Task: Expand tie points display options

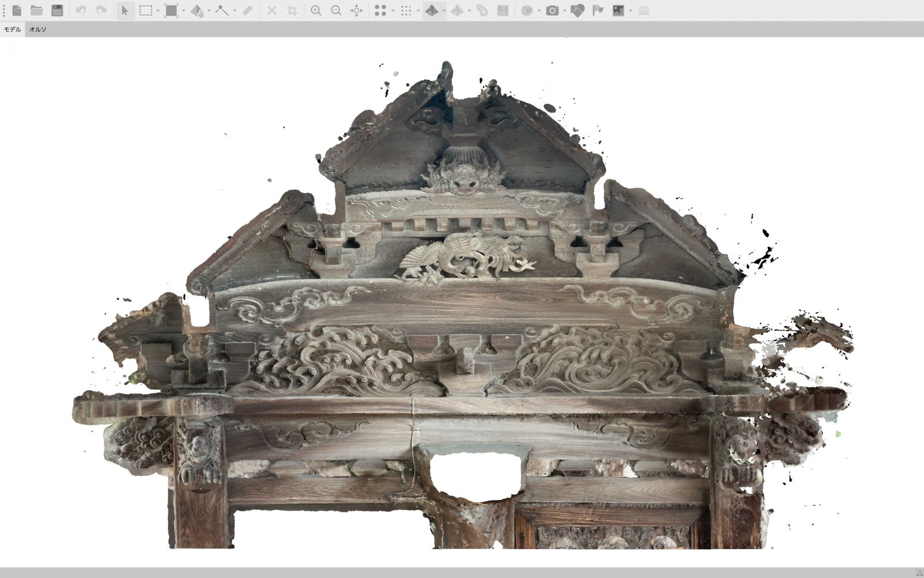Action: pyautogui.click(x=393, y=10)
